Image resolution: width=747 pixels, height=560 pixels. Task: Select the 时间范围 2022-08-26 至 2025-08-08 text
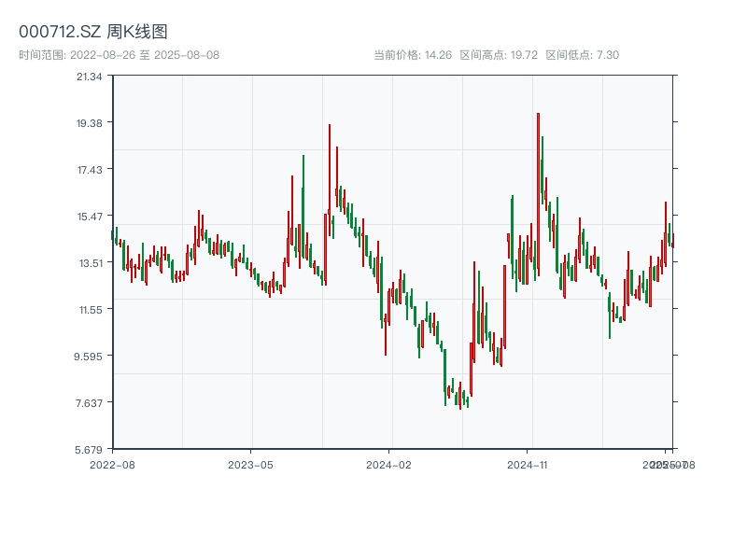[x=120, y=55]
